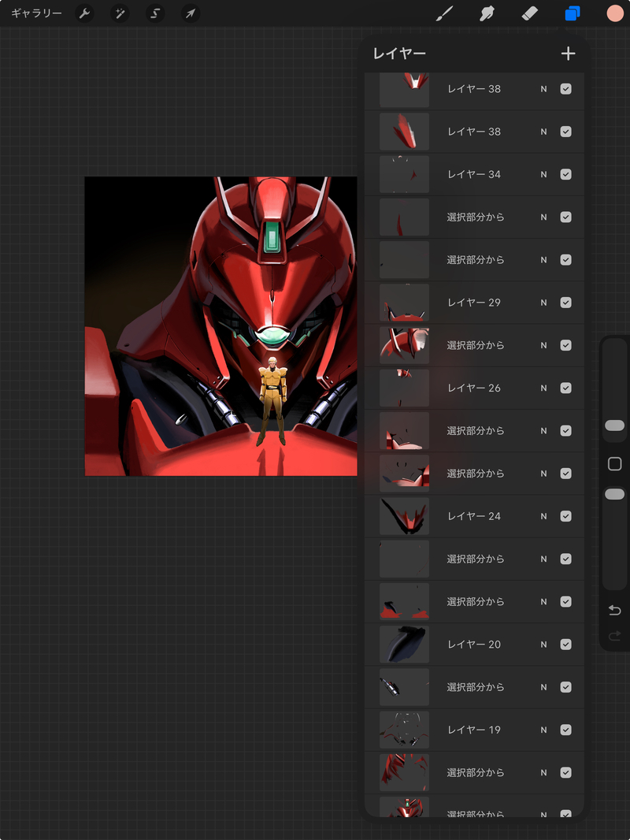Tap the square modify button in sidebar
630x840 pixels.
point(614,464)
